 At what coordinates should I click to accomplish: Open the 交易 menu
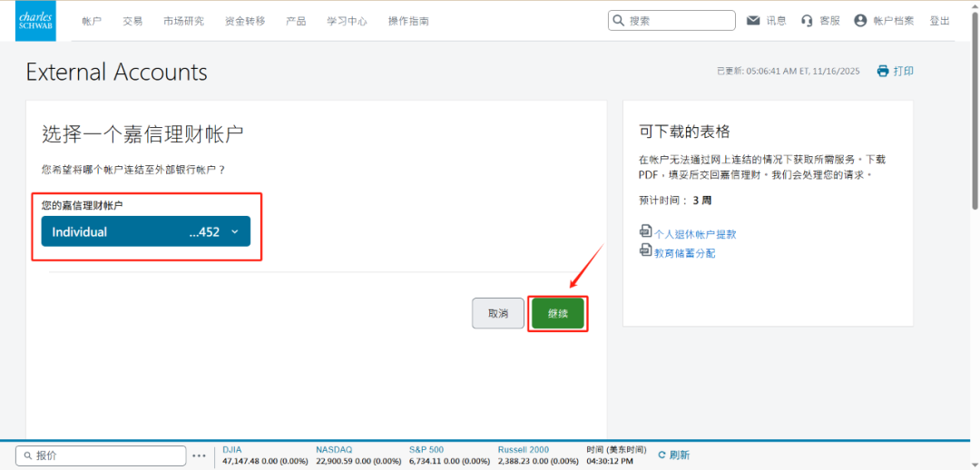[132, 21]
